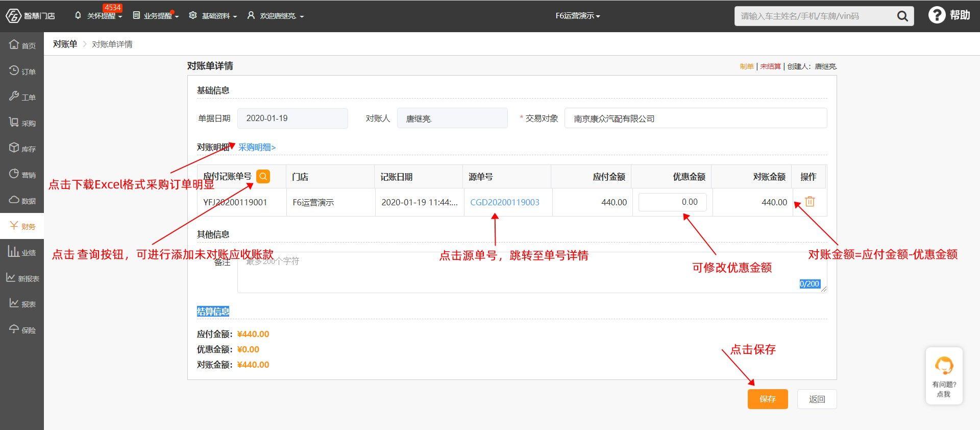Open source order link CGD20200119003
This screenshot has height=430, width=980.
point(504,202)
